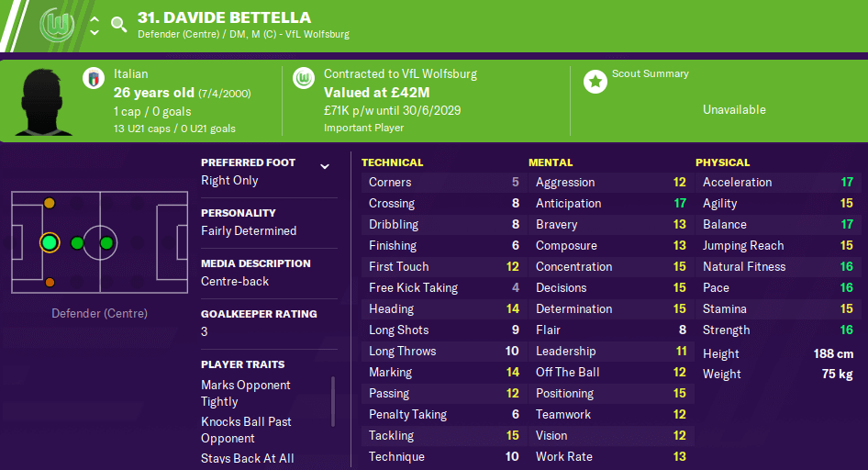Screen dimensions: 868x470
Task: Go to previous player with up chevron
Action: (x=95, y=19)
